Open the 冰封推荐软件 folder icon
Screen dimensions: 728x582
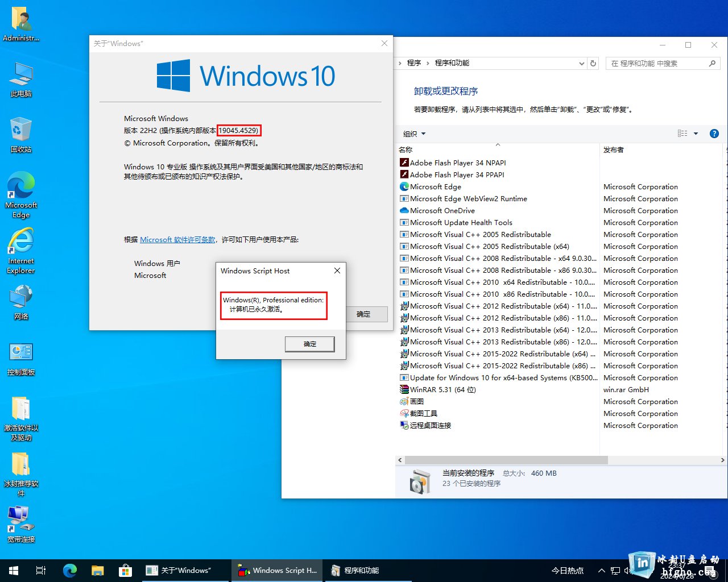[21, 475]
